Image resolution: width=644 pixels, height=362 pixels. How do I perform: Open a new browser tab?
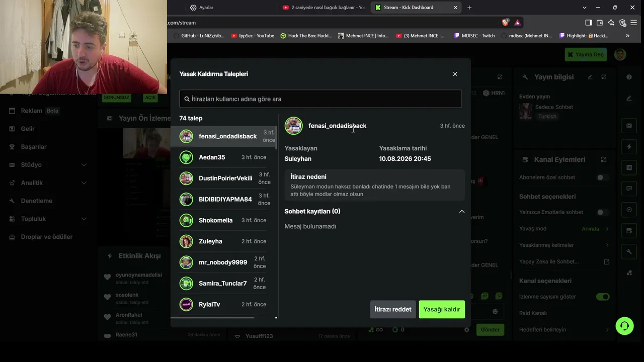click(469, 8)
